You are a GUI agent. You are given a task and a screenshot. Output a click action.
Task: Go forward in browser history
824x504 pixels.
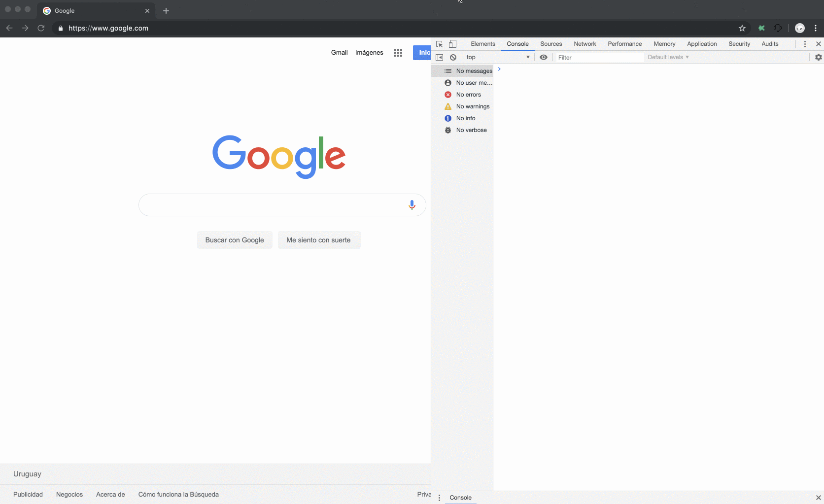pos(25,28)
